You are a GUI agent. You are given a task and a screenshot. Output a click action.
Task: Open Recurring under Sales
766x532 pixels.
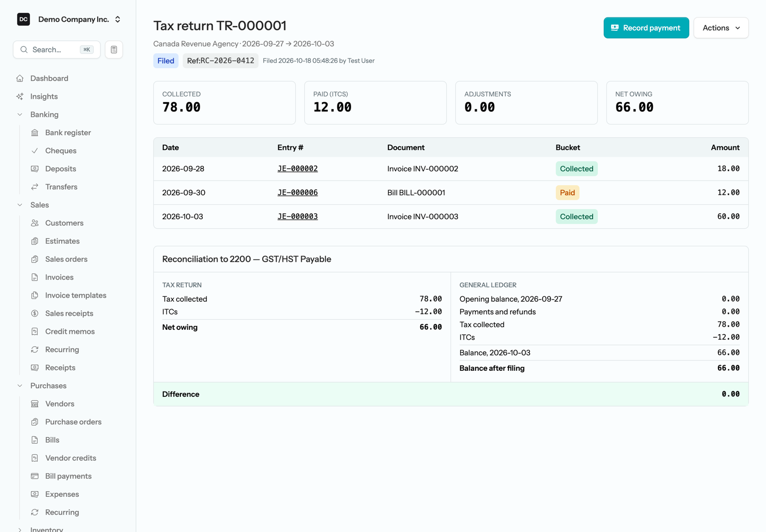point(62,350)
